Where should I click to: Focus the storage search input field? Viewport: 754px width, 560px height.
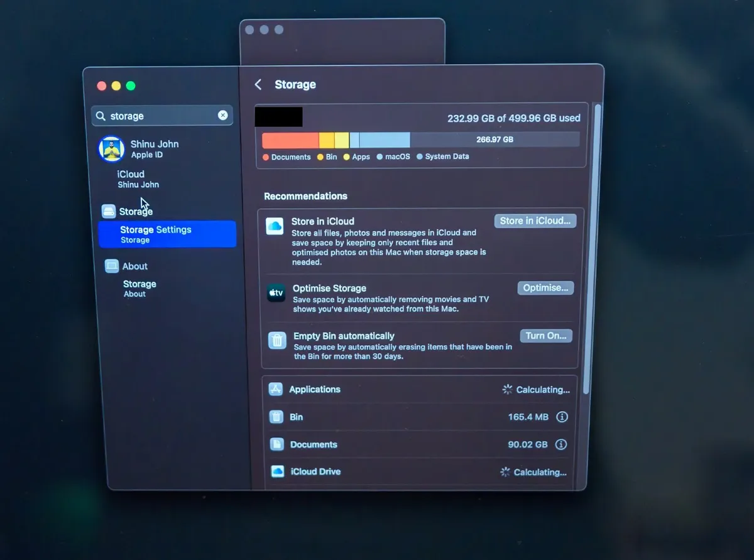pos(162,116)
